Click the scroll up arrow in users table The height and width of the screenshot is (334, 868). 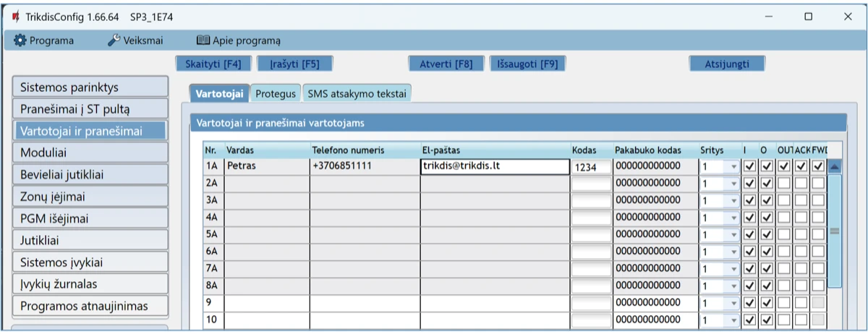[834, 166]
